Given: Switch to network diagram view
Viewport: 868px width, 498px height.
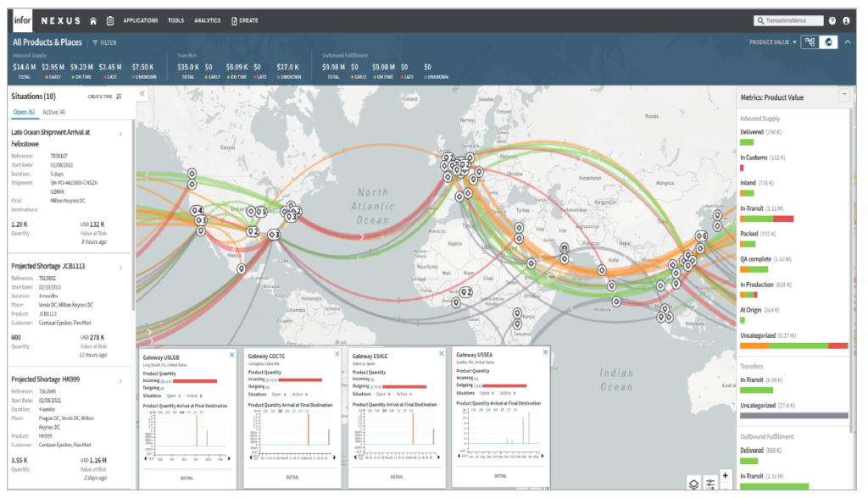Looking at the screenshot, I should [810, 41].
